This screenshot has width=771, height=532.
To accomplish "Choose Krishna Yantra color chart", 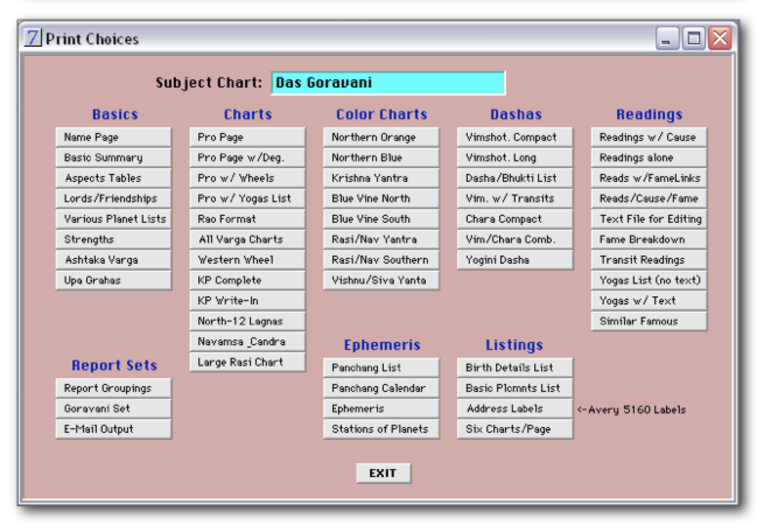I will (x=381, y=178).
